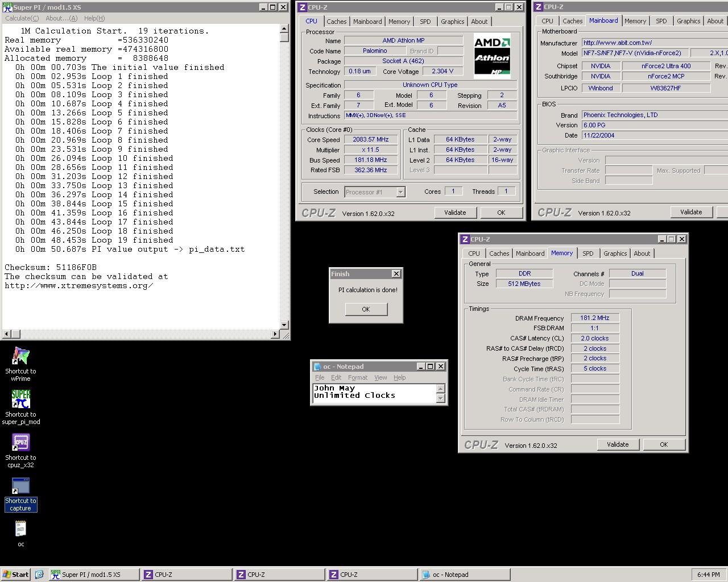Switch to About tab in Memory window
The image size is (728, 582).
point(642,253)
